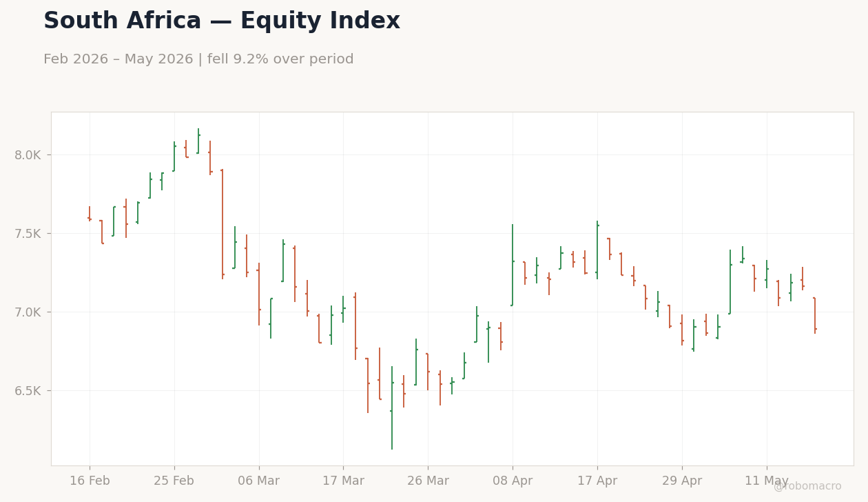Select the 26 Mar date label
Image resolution: width=868 pixels, height=502 pixels.
[428, 481]
